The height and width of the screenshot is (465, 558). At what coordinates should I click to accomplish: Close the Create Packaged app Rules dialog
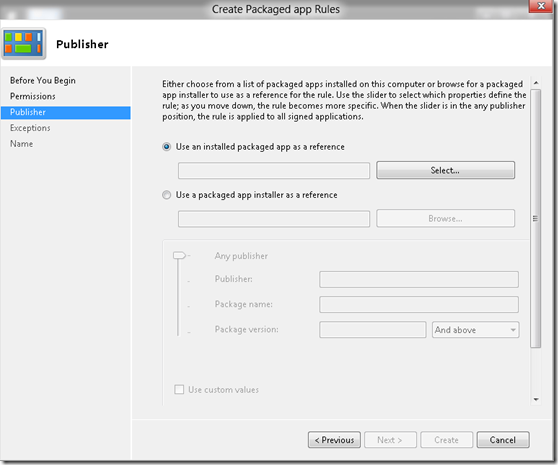point(541,6)
